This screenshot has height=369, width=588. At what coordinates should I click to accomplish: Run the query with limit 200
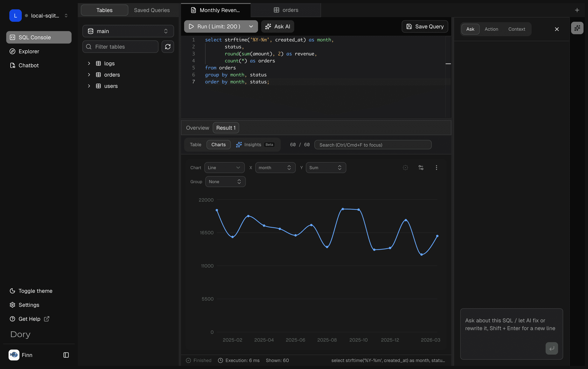pos(215,26)
